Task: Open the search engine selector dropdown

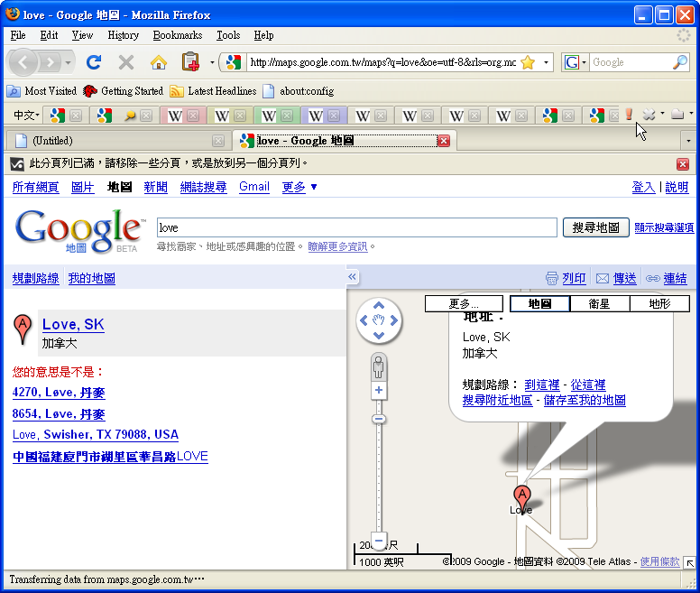Action: pyautogui.click(x=576, y=62)
